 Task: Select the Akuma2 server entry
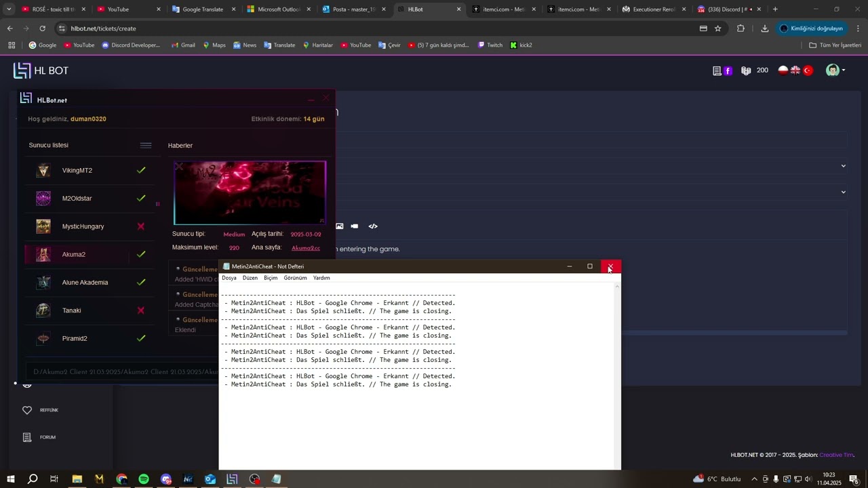pos(91,254)
